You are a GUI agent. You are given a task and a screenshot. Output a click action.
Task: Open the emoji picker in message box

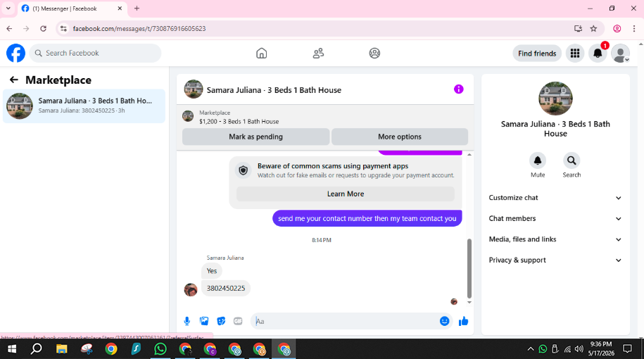pyautogui.click(x=444, y=321)
